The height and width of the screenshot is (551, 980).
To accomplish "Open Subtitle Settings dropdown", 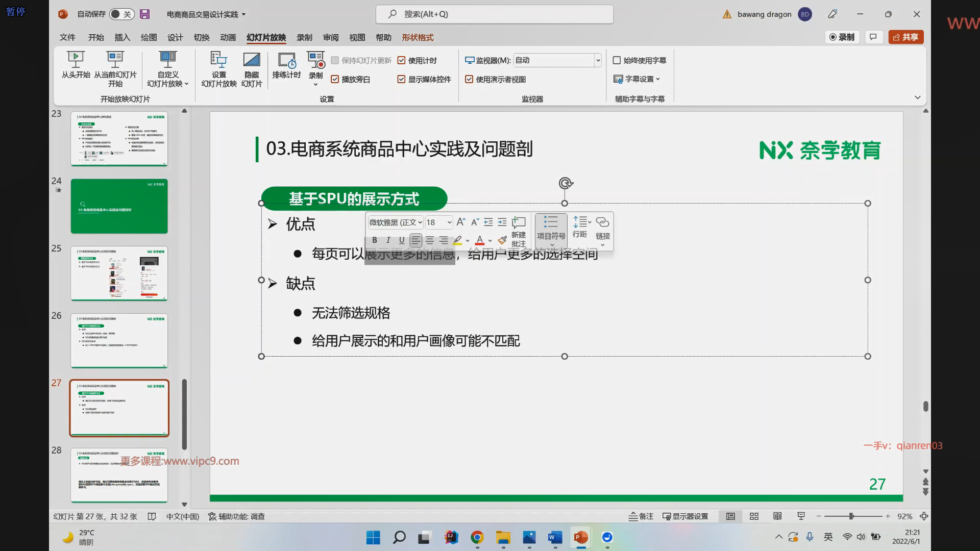I will click(638, 79).
